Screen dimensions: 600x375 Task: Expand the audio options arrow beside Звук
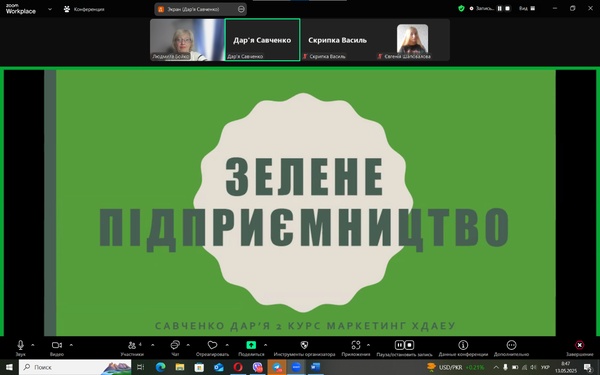click(x=33, y=345)
